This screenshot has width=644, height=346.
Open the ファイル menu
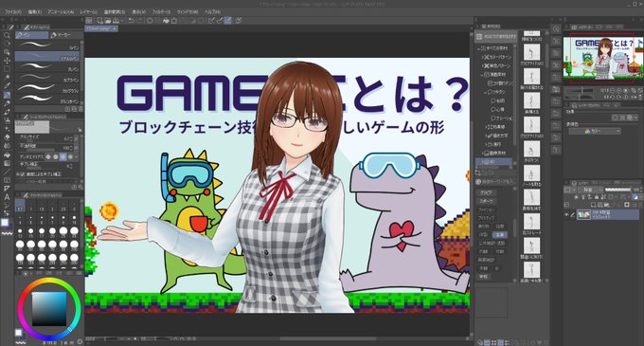point(12,12)
